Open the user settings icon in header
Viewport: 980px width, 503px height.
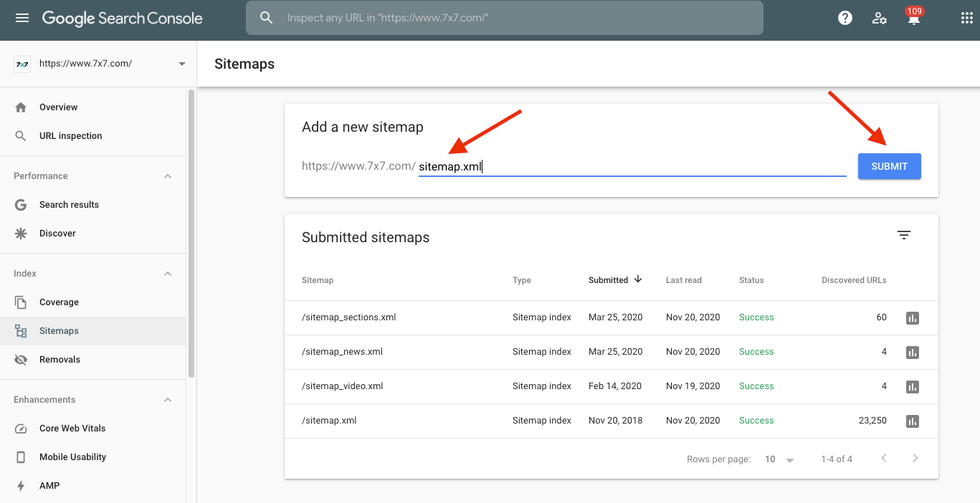[879, 18]
